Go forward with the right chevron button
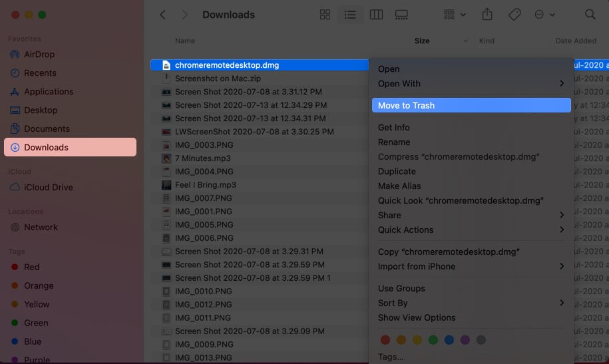 coord(185,15)
